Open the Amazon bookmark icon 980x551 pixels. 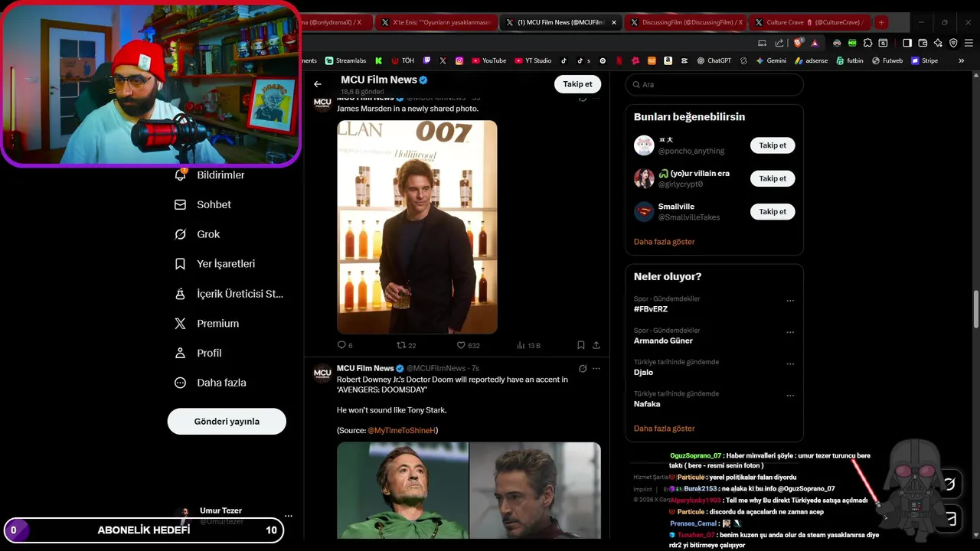[x=668, y=60]
